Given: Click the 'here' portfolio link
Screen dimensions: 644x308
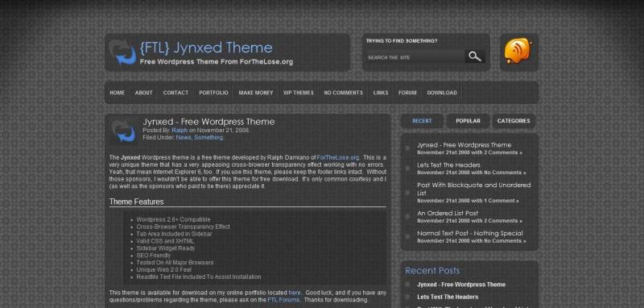Looking at the screenshot, I should click(x=295, y=293).
